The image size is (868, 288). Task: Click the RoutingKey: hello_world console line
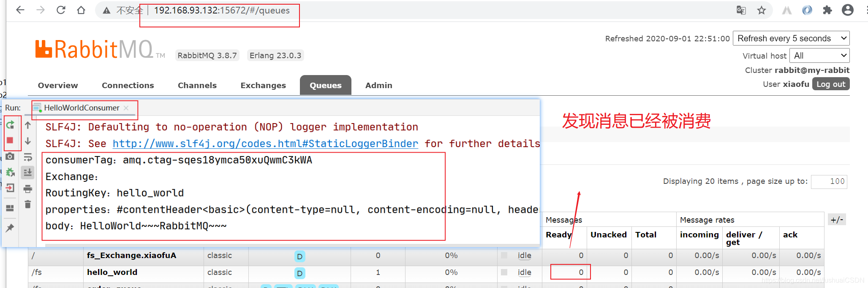click(114, 193)
